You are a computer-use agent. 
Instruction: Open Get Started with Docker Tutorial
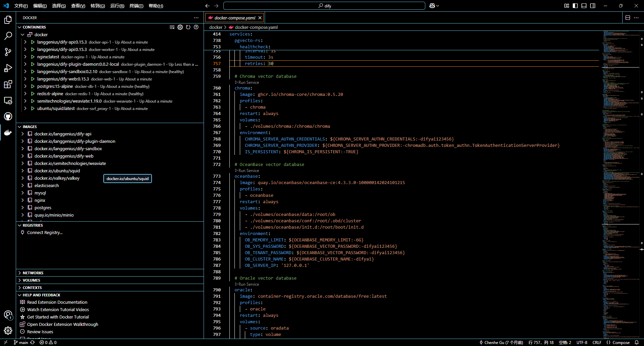click(x=58, y=317)
